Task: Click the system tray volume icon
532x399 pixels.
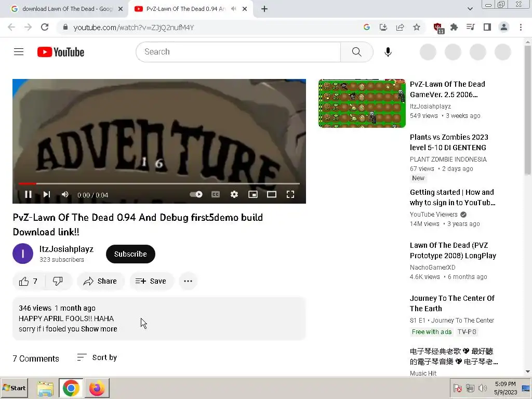Action: (x=482, y=388)
